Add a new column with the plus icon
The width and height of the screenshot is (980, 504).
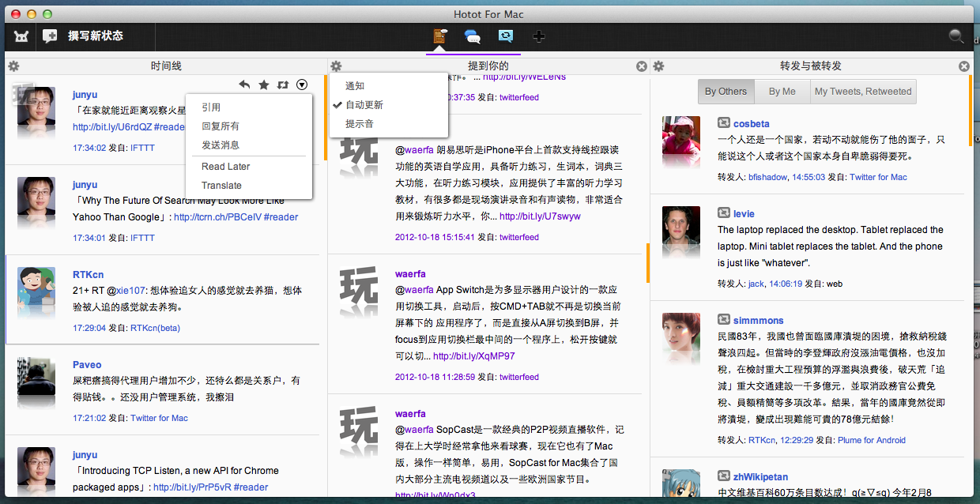(x=539, y=36)
